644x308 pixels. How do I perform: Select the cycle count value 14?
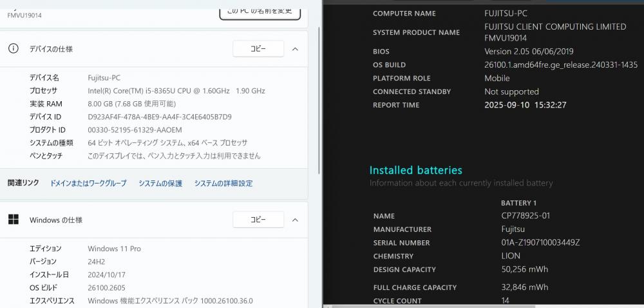point(506,301)
